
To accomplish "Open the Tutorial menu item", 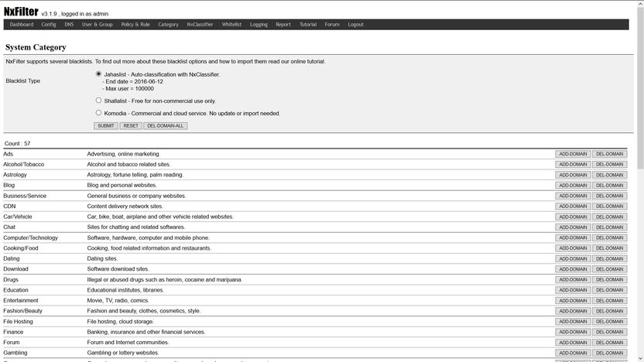I will pos(308,25).
